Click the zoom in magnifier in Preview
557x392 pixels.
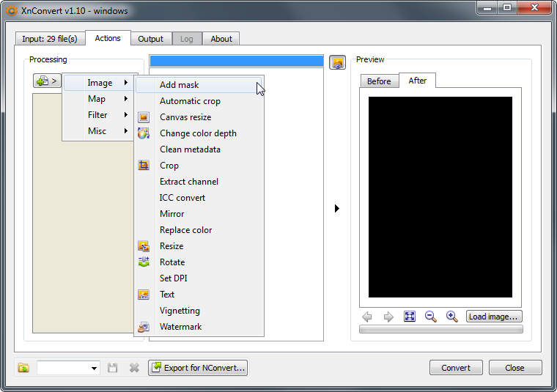coord(452,317)
